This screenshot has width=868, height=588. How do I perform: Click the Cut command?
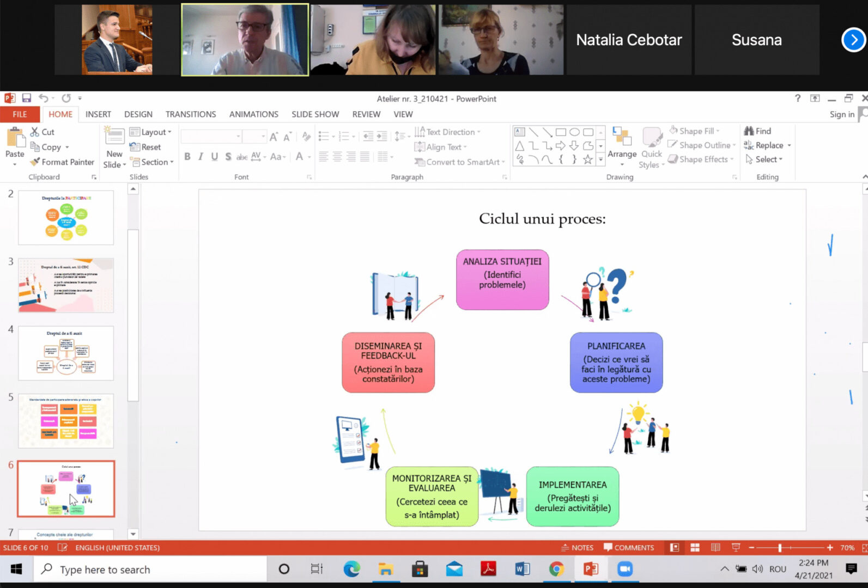click(43, 132)
